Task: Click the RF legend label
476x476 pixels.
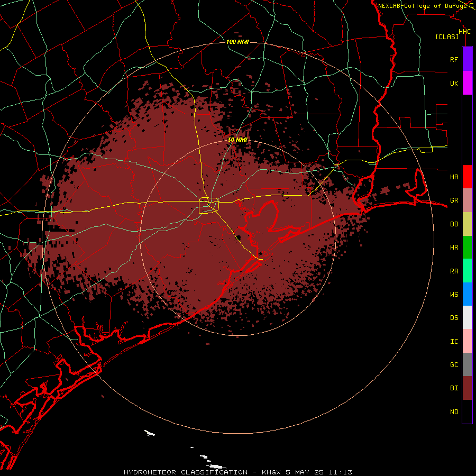Action: (x=454, y=59)
